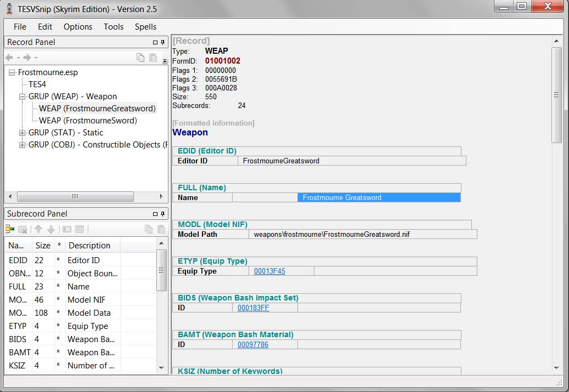Click the Record Panel horizontal scrollbar thumb

[x=75, y=196]
